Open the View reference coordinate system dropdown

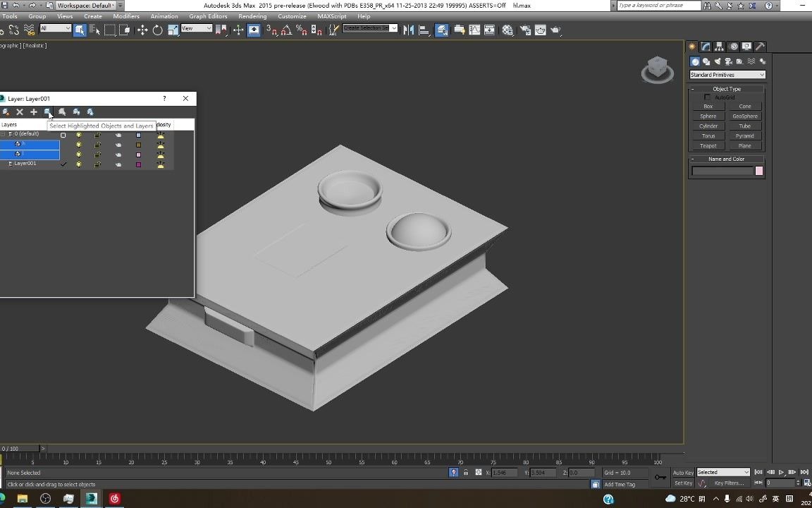(196, 29)
